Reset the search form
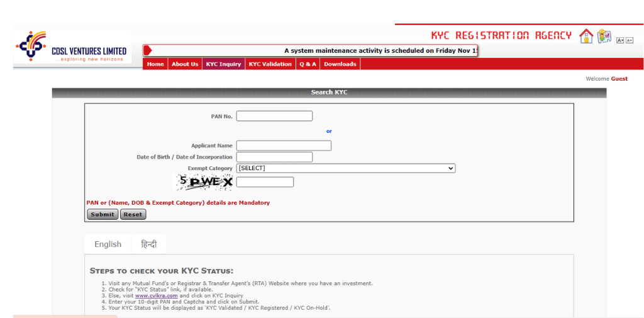 click(x=133, y=214)
